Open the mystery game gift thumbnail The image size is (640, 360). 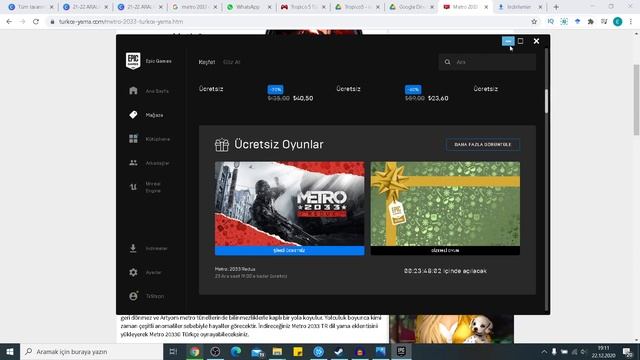click(445, 204)
